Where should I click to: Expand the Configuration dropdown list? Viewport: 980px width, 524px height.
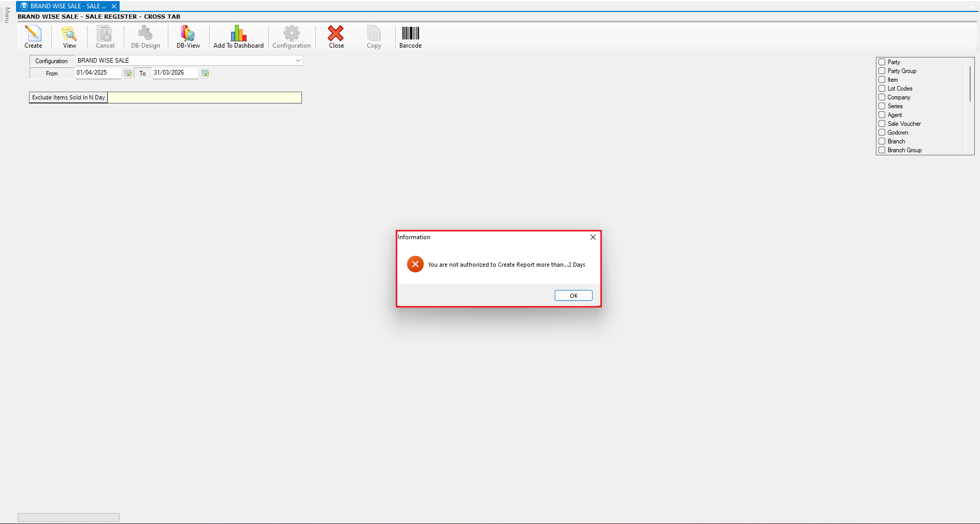298,61
